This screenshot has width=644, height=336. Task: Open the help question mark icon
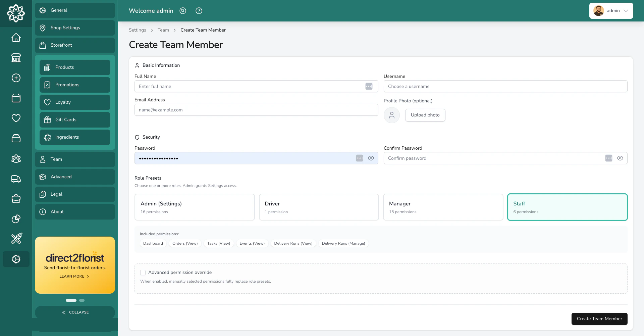coord(199,11)
